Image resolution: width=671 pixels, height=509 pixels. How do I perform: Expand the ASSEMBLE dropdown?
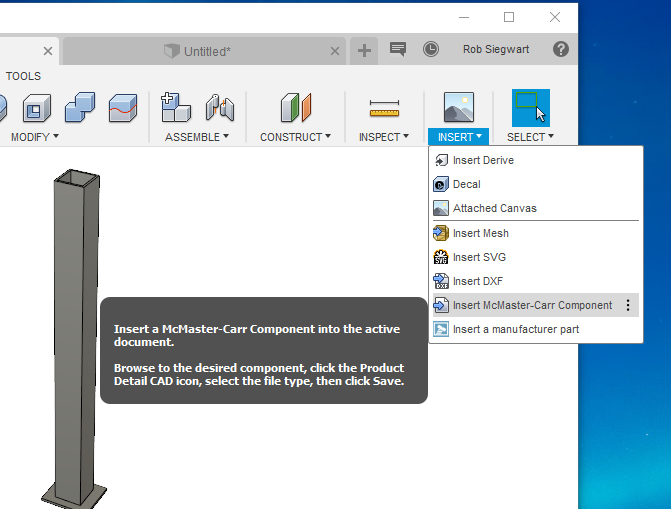click(x=197, y=137)
